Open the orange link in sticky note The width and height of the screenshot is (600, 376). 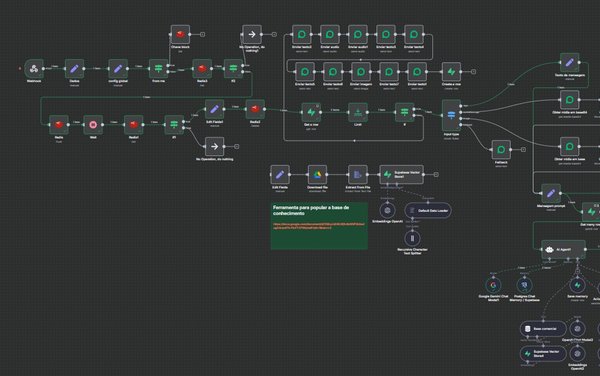pos(319,226)
